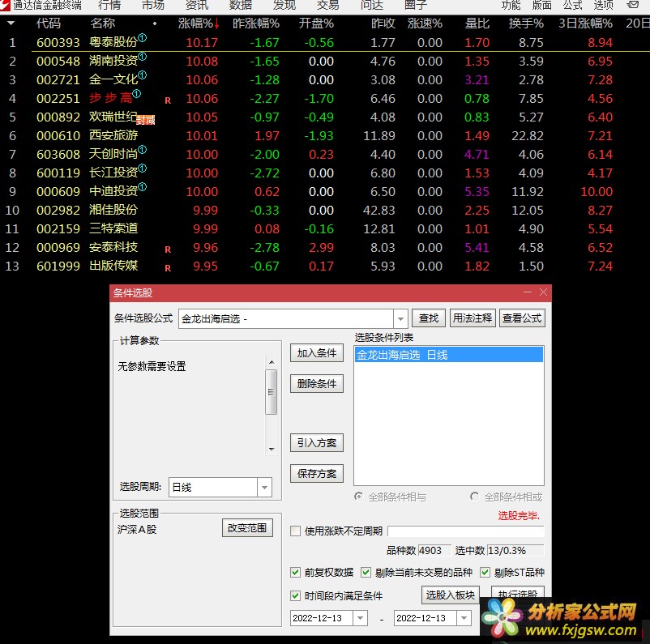Uncheck 剔除当前未交易的品种 checkbox

(366, 572)
